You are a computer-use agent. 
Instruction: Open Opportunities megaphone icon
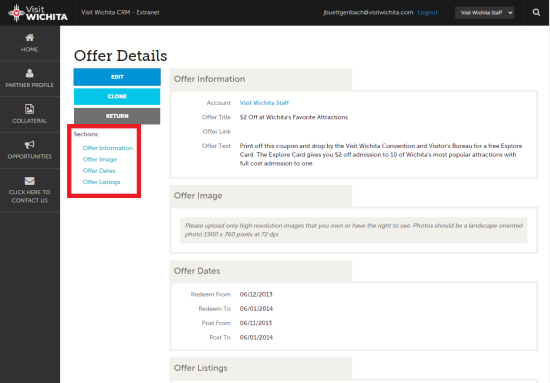coord(29,145)
